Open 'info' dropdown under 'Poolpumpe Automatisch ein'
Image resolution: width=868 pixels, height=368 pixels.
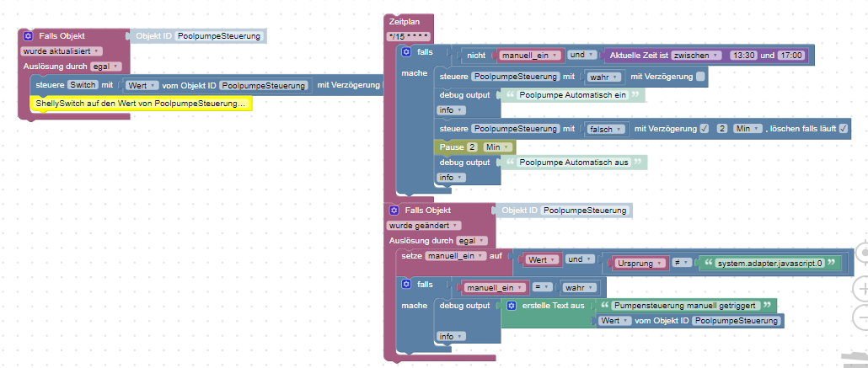[x=452, y=110]
